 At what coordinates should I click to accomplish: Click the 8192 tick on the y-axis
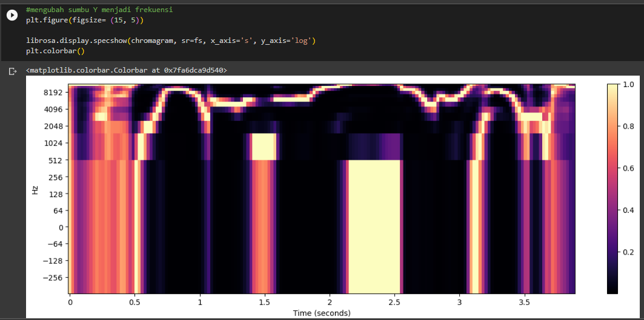coord(52,93)
